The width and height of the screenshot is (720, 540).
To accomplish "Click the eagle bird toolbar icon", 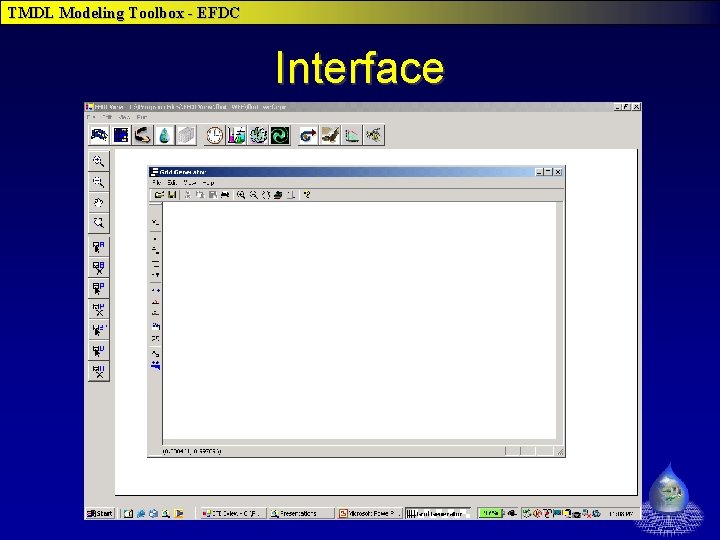I will (330, 135).
